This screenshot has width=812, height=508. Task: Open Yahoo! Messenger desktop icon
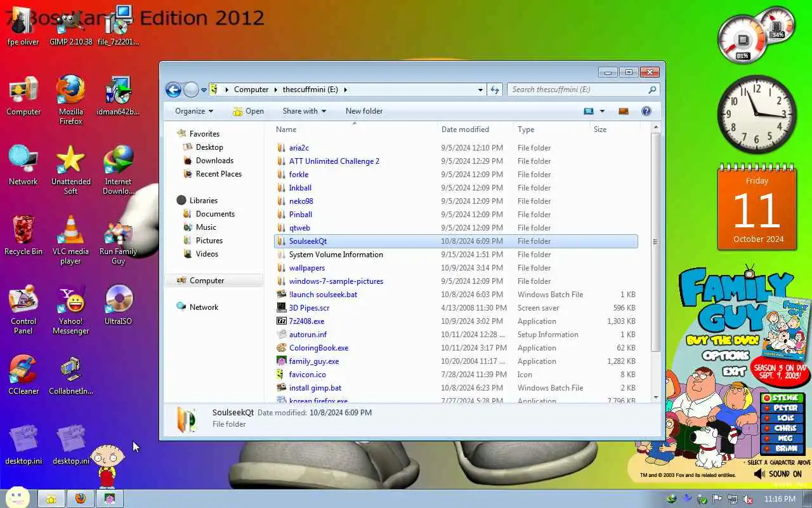(x=70, y=309)
